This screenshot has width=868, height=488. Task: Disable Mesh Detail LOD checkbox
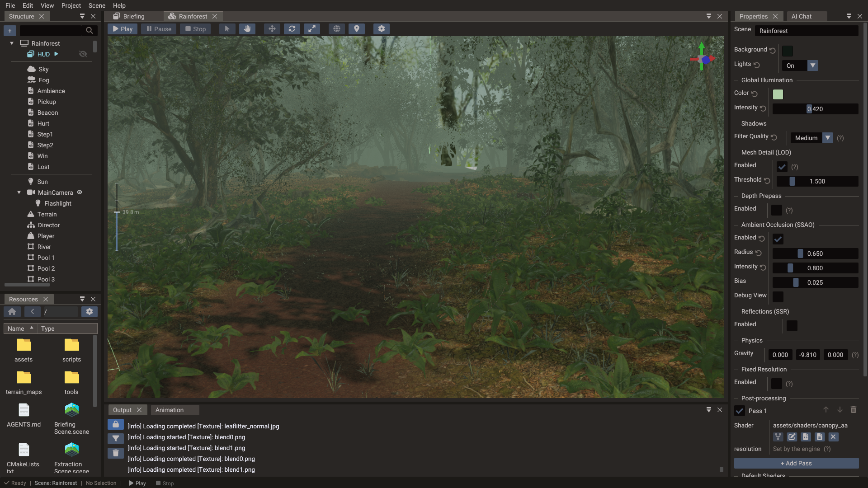782,167
